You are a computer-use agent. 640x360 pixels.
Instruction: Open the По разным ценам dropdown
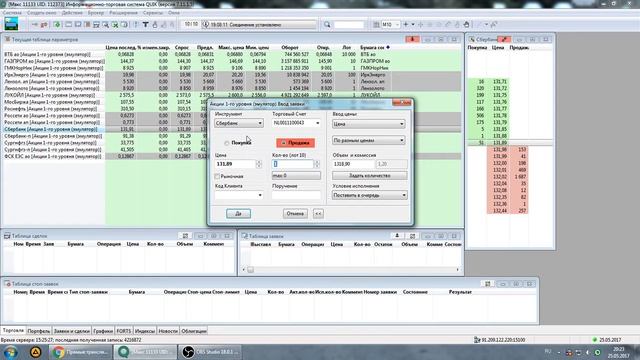(x=369, y=140)
